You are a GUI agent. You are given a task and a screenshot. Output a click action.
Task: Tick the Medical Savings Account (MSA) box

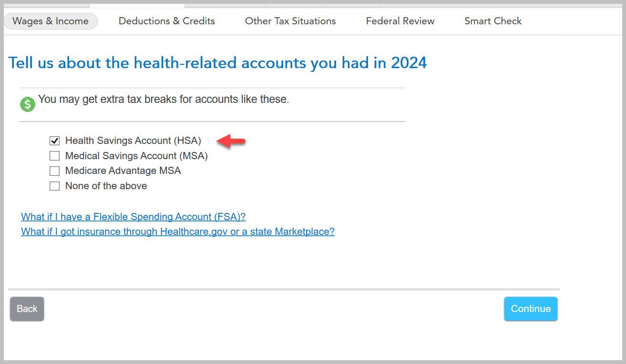[55, 156]
